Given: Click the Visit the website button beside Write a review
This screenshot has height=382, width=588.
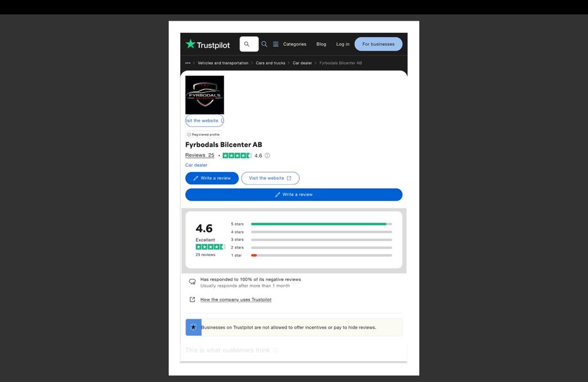Looking at the screenshot, I should [x=270, y=178].
